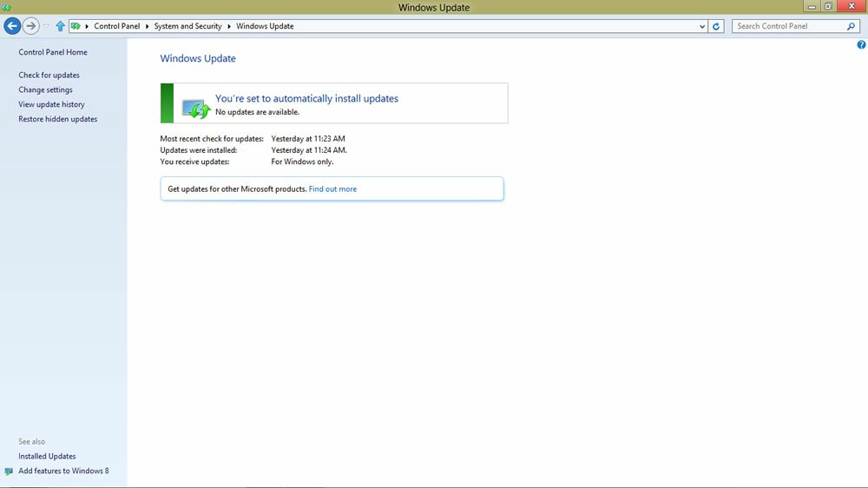Image resolution: width=868 pixels, height=488 pixels.
Task: Open Change settings
Action: coord(45,89)
